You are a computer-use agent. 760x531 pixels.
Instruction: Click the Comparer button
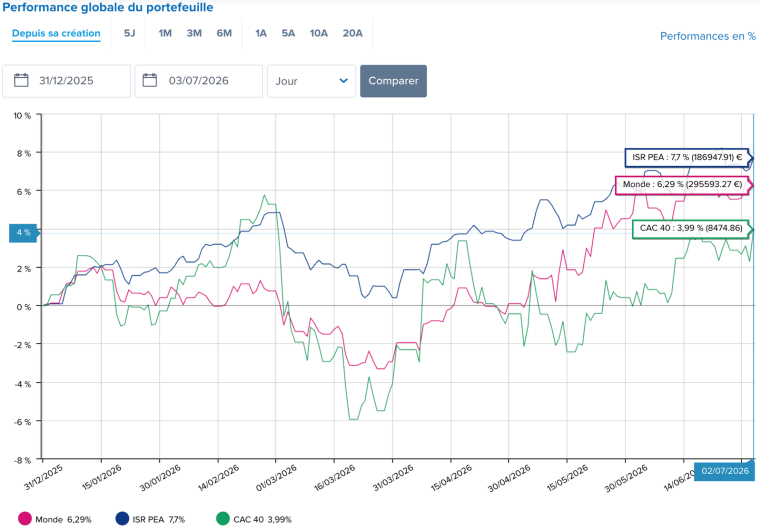[x=393, y=81]
